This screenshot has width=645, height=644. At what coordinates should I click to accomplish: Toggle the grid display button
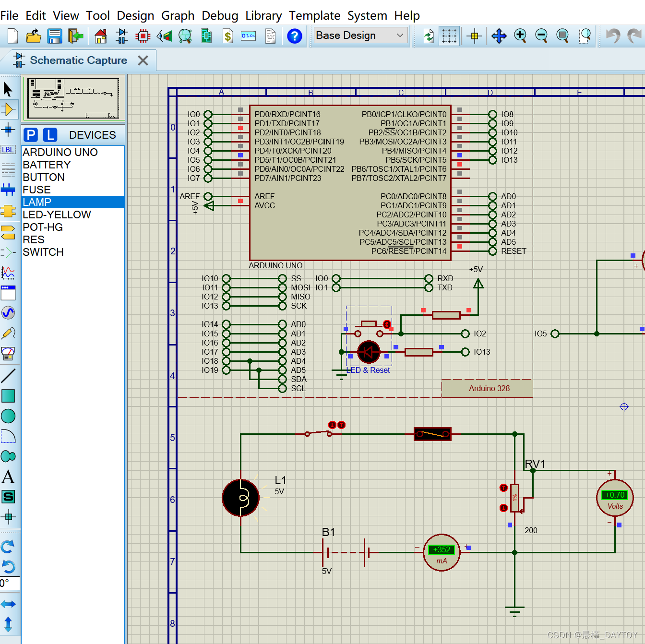(x=449, y=36)
